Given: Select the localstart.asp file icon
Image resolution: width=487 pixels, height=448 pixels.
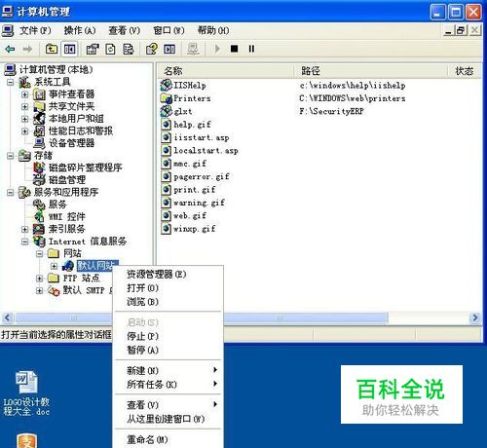Looking at the screenshot, I should point(166,150).
